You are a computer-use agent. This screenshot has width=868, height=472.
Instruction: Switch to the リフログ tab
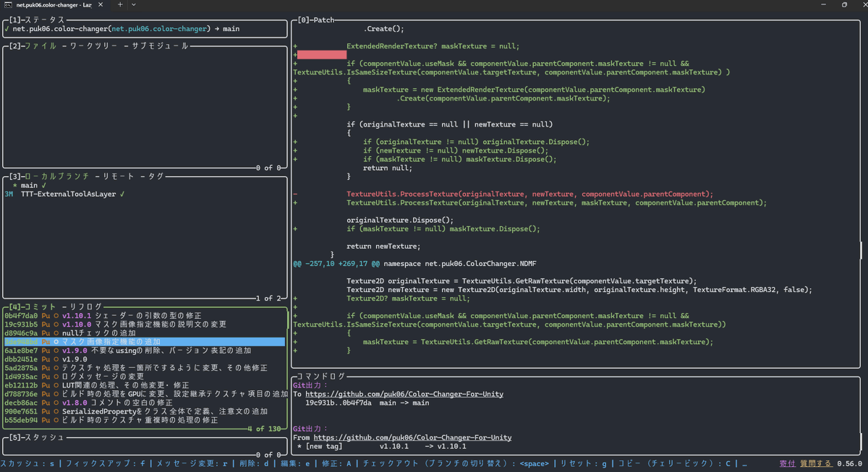coord(86,306)
